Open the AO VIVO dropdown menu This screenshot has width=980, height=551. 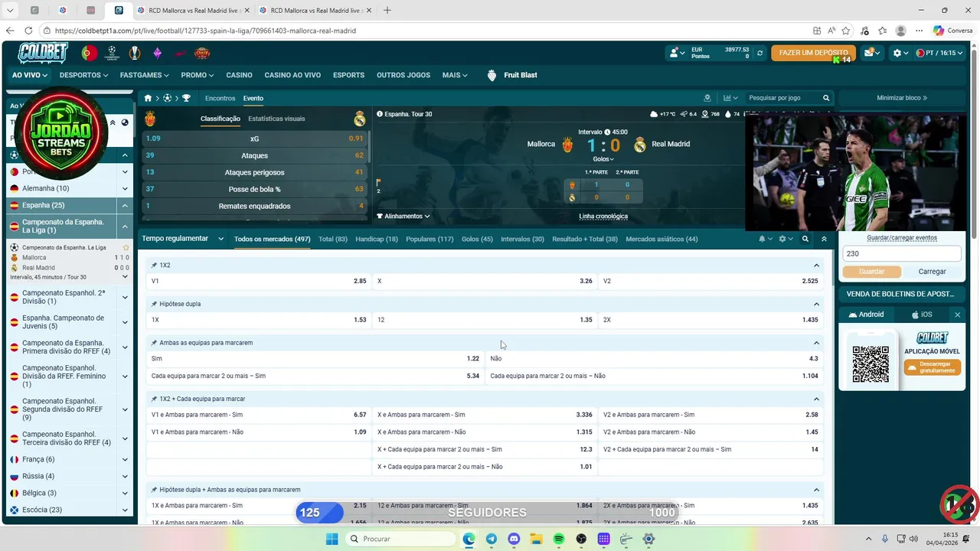click(x=30, y=75)
